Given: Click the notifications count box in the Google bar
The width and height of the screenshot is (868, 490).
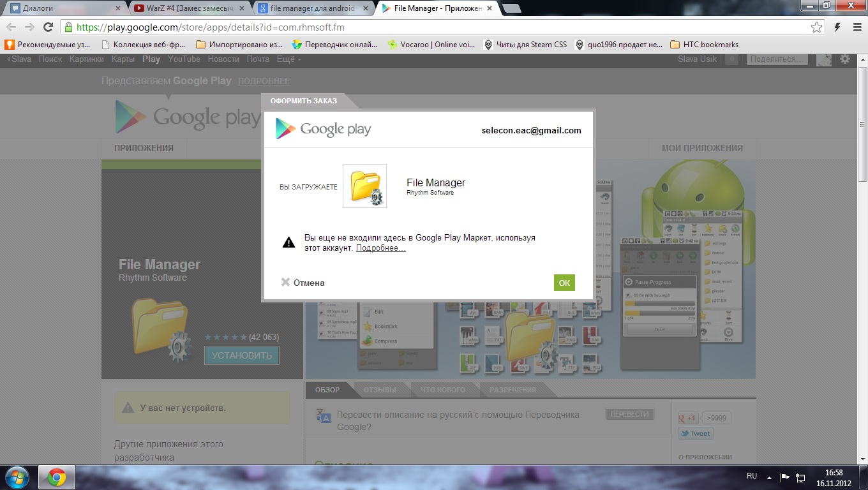Looking at the screenshot, I should click(732, 59).
